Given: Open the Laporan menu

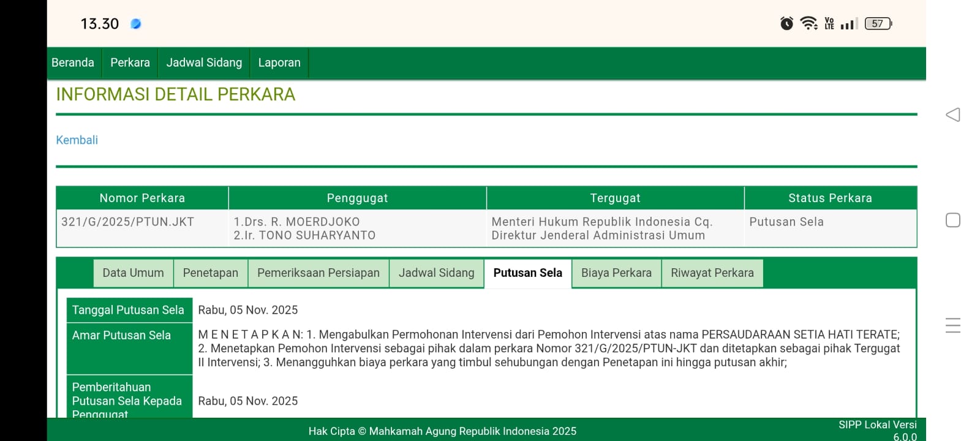Looking at the screenshot, I should [279, 62].
